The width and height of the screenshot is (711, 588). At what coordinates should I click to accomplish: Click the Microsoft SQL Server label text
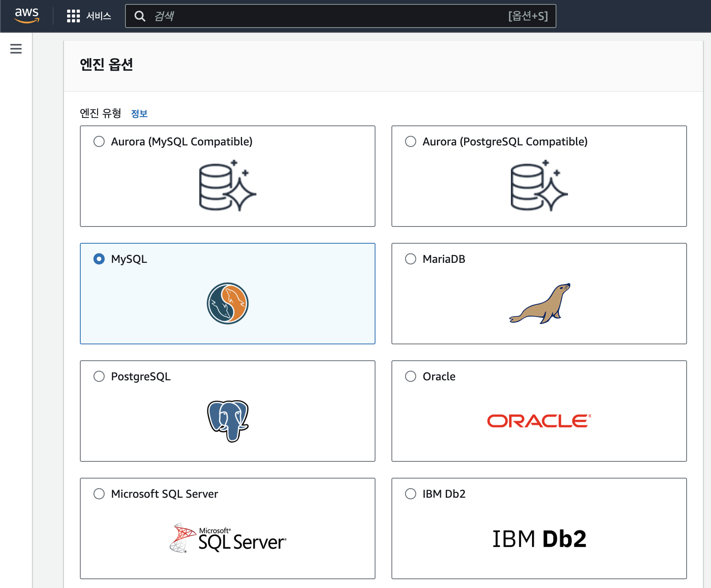pyautogui.click(x=165, y=494)
